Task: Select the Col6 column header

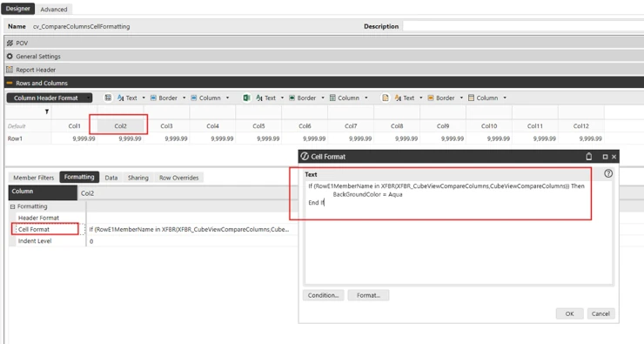Action: click(305, 125)
